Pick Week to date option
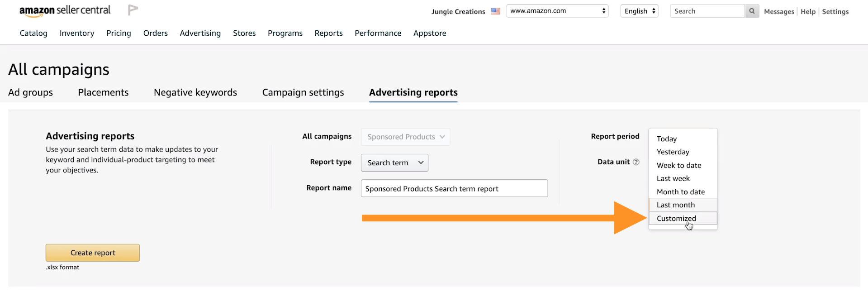Viewport: 868px width, 292px height. click(678, 166)
